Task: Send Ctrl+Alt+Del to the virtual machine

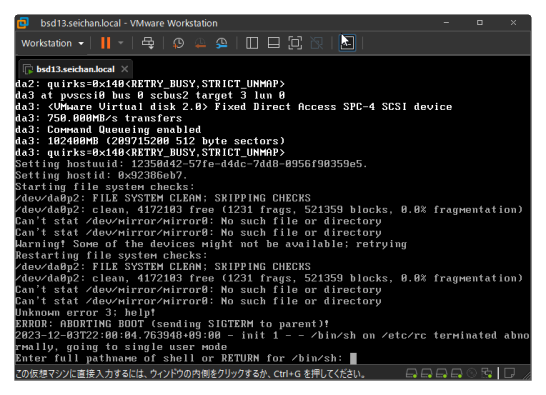Action: coord(148,43)
